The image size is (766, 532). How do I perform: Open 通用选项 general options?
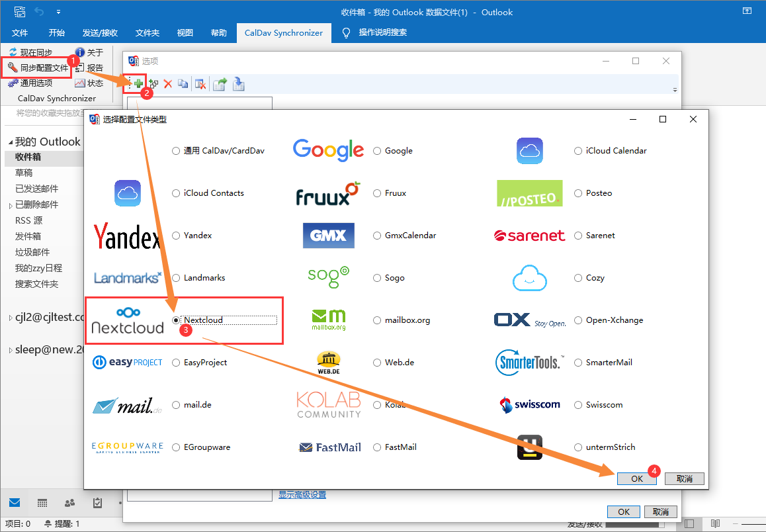(30, 83)
